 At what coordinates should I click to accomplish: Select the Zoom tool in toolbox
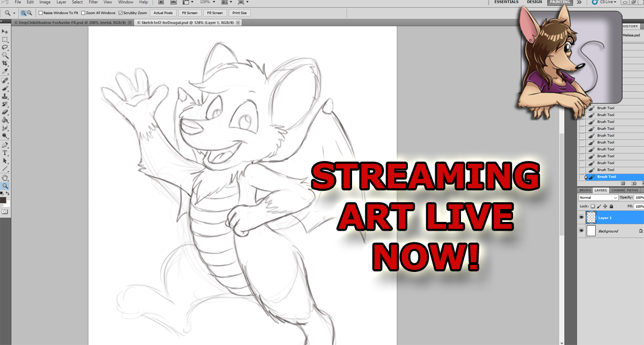coord(5,185)
